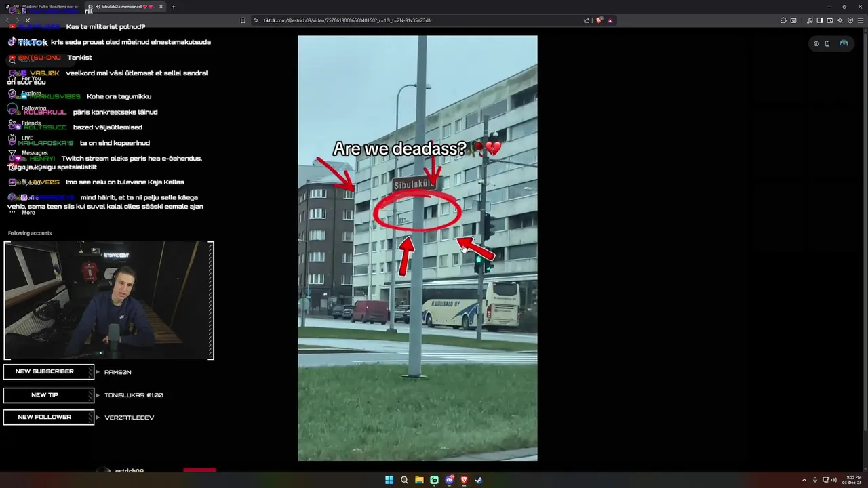Open the Brave Rewards triangle icon
This screenshot has width=868, height=488.
coord(610,20)
